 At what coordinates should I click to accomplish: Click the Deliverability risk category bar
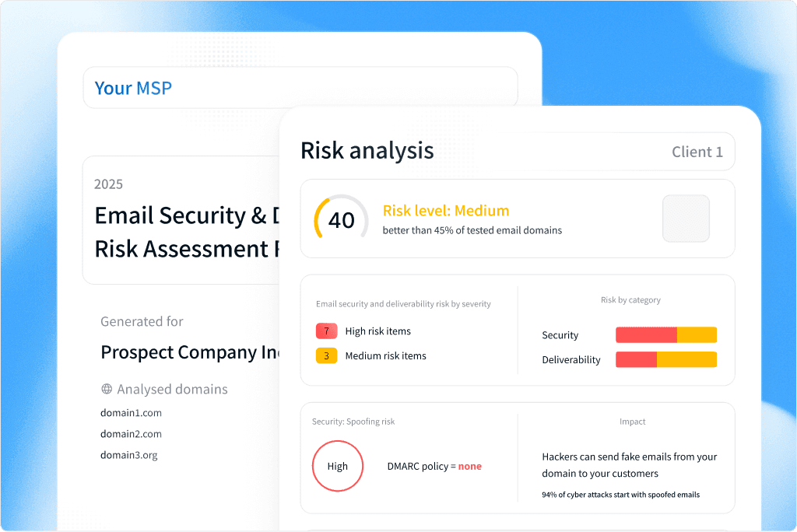(x=666, y=359)
